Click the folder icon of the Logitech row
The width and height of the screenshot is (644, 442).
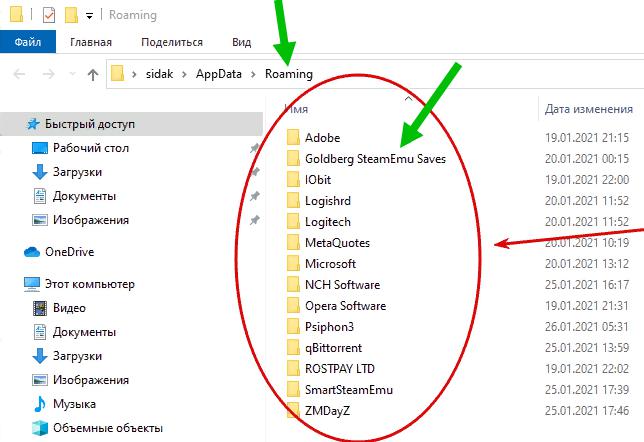pyautogui.click(x=293, y=221)
